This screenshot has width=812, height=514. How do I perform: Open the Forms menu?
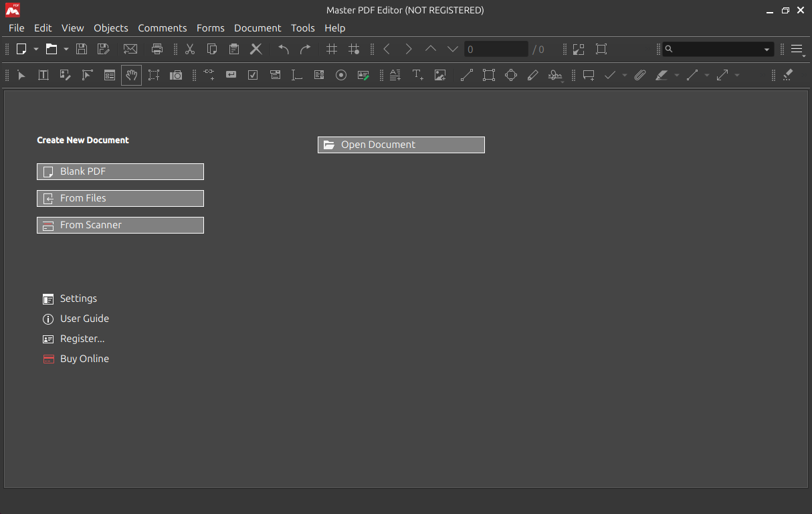pos(211,27)
